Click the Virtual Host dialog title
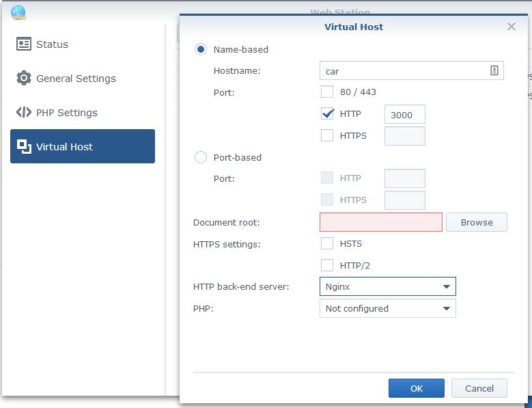Screen dimensions: 532x408 pyautogui.click(x=354, y=27)
